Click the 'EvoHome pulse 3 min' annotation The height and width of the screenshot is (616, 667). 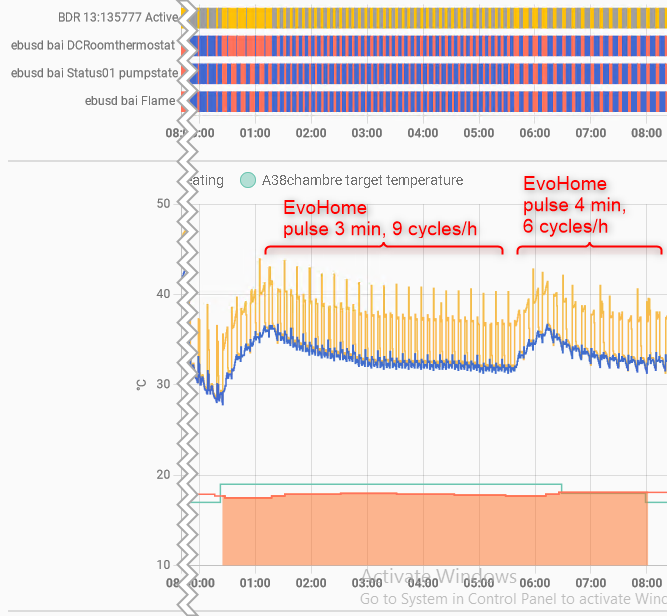tap(380, 219)
